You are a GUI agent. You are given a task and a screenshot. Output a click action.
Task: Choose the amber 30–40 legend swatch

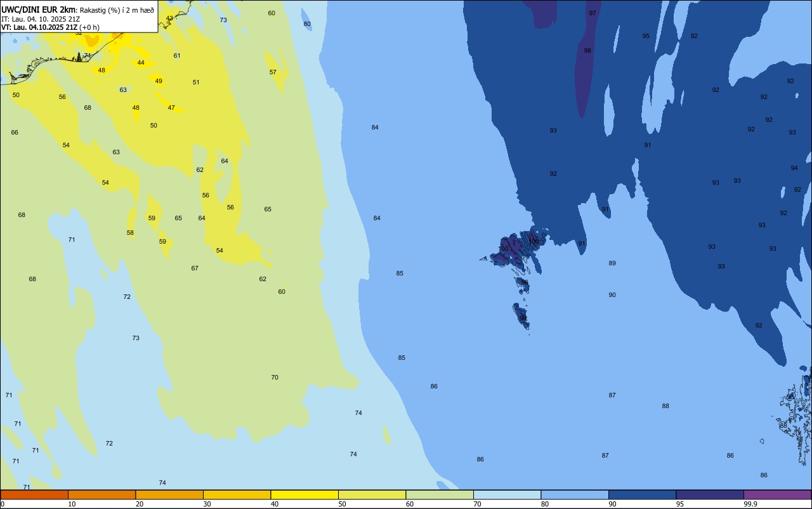[237, 494]
